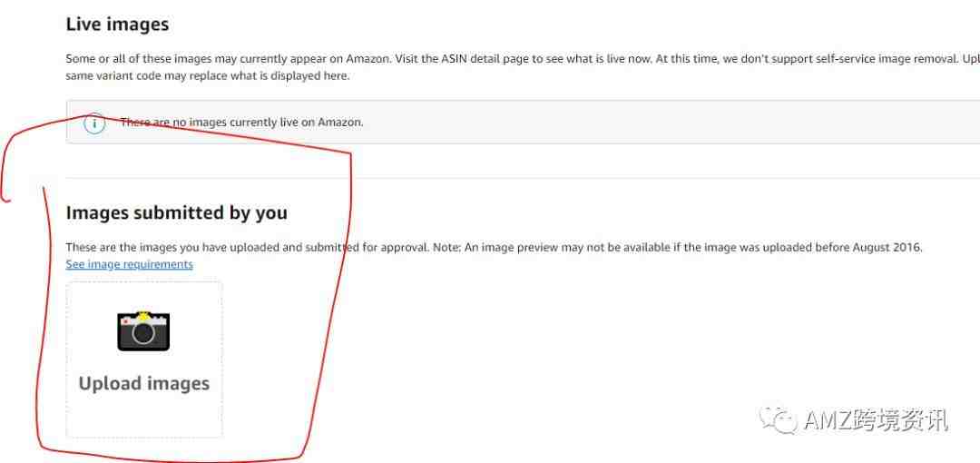Click the camera lens circle
The width and height of the screenshot is (980, 463).
143,334
